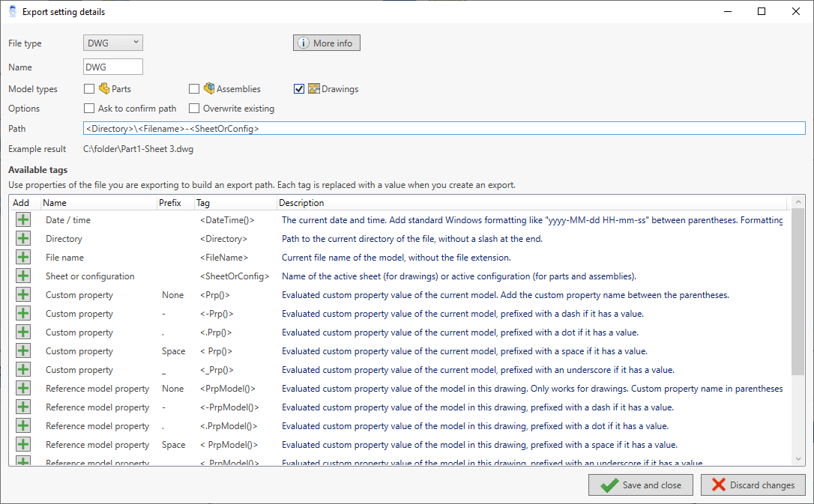Image resolution: width=814 pixels, height=504 pixels.
Task: Add the File name tag
Action: [22, 257]
